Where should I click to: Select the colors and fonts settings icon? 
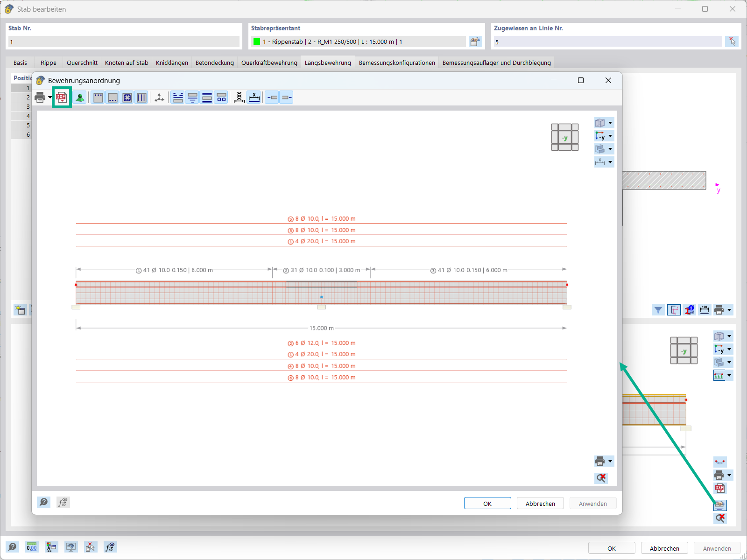pyautogui.click(x=51, y=547)
